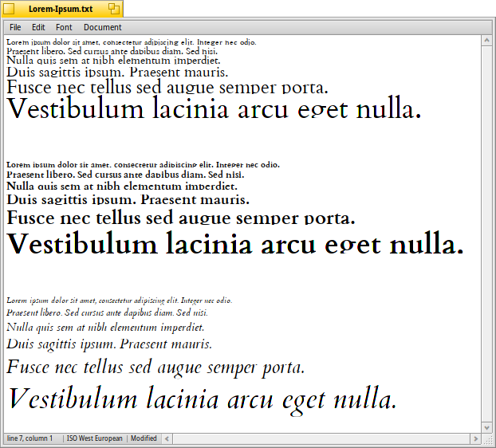Click the horizontal scrollbar right arrow
This screenshot has width=496, height=448.
click(x=475, y=438)
